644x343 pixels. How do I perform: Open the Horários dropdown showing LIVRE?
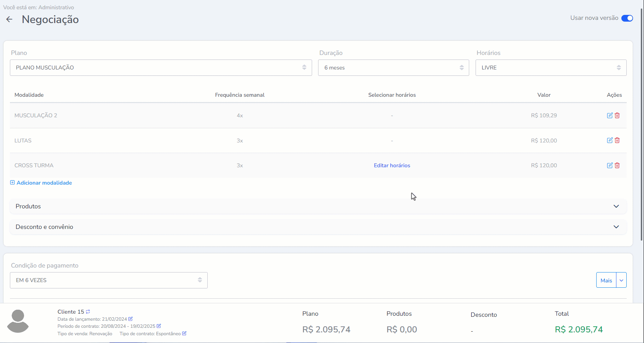pyautogui.click(x=551, y=68)
